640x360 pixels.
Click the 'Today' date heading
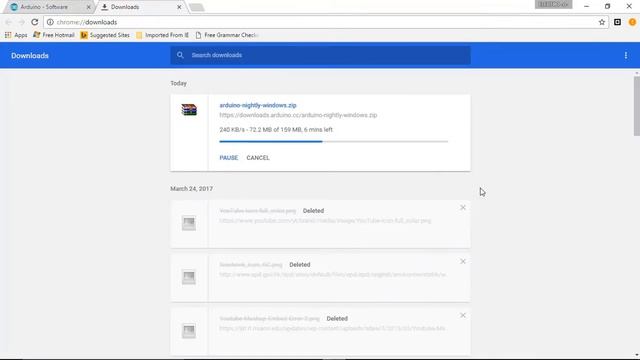[x=178, y=83]
